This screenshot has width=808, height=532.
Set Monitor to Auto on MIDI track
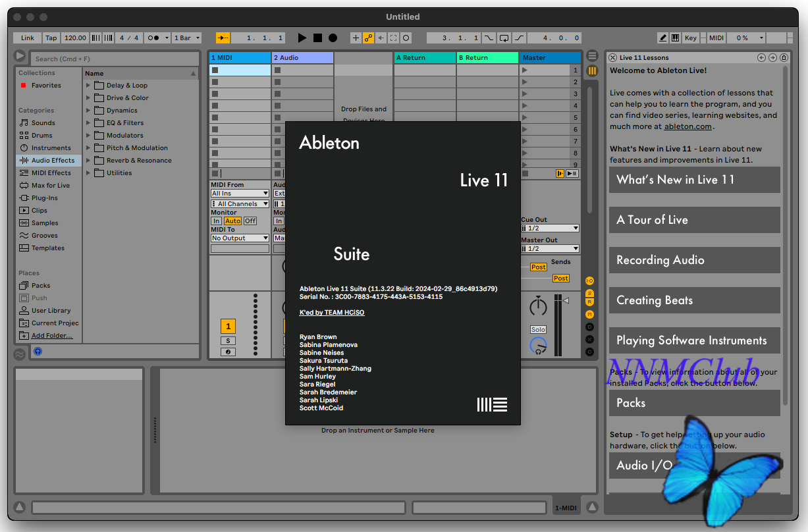point(233,221)
